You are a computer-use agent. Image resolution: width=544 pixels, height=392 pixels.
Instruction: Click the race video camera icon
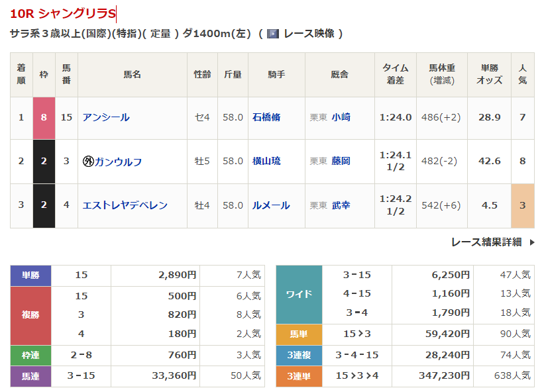pyautogui.click(x=272, y=34)
